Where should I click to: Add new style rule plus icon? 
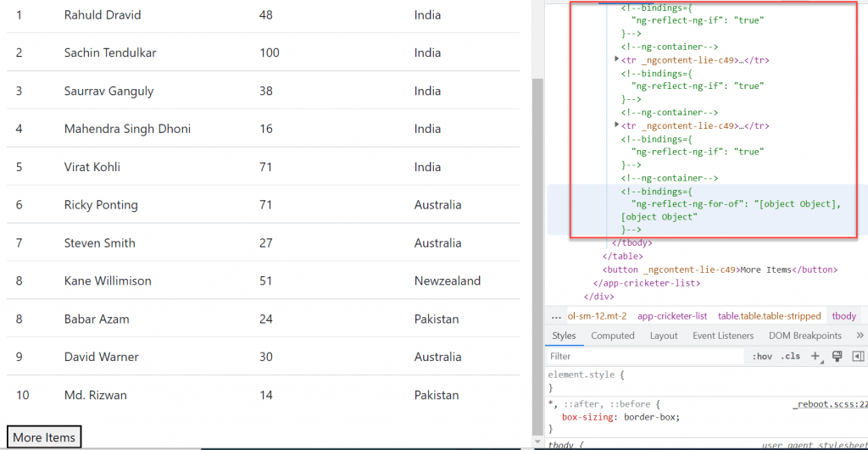pos(816,357)
